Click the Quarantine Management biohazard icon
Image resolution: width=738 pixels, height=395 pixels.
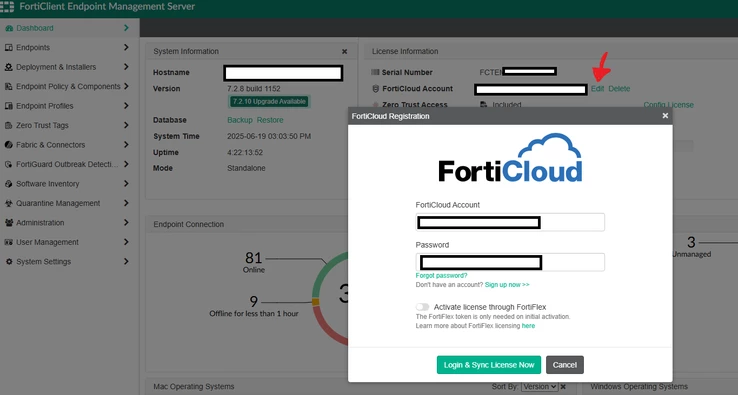pos(8,203)
